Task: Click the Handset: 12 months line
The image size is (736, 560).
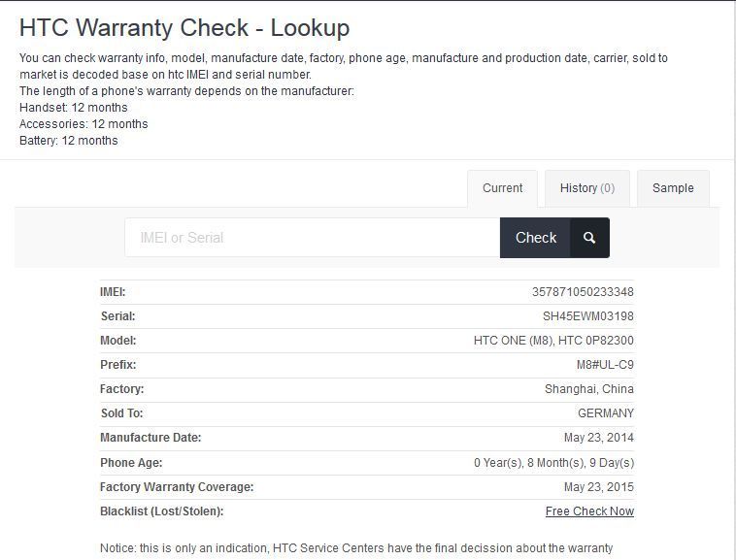Action: (x=73, y=108)
